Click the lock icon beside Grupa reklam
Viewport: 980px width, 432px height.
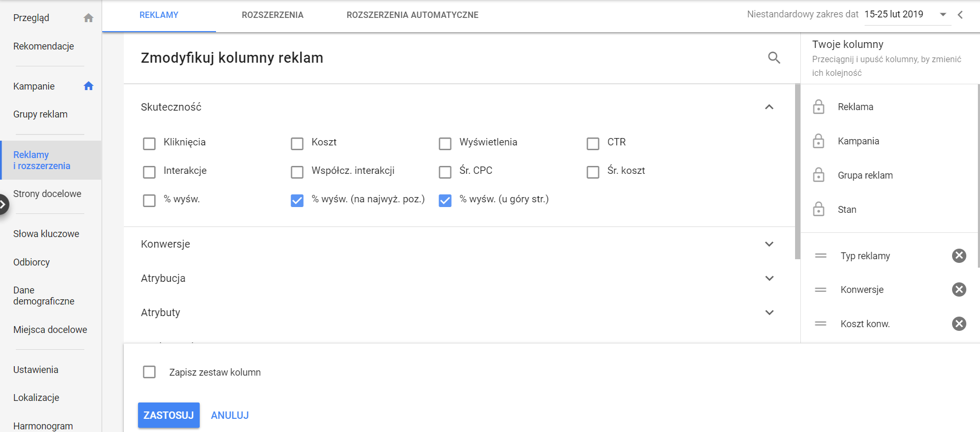coord(818,175)
